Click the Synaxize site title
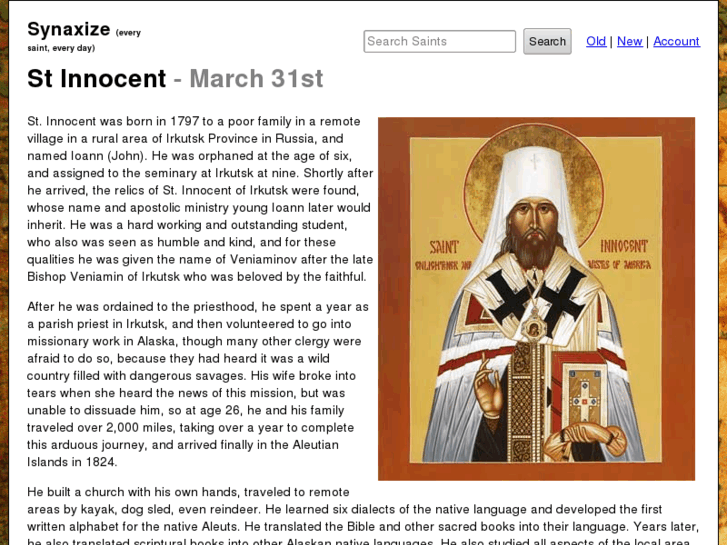 (x=69, y=29)
